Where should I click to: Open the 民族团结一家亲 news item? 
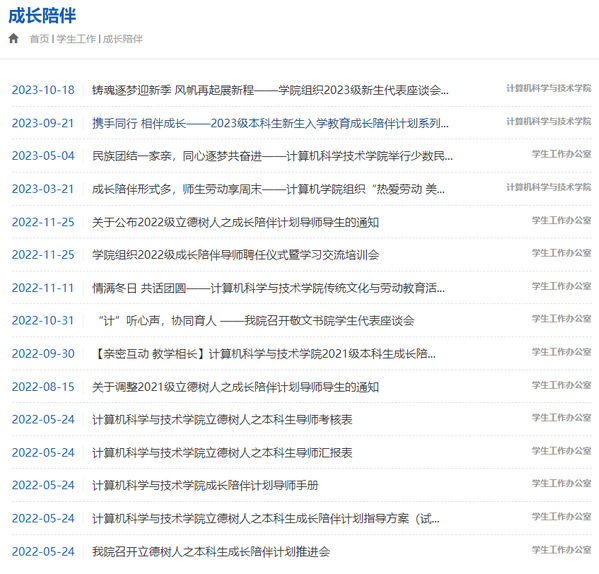tap(272, 156)
